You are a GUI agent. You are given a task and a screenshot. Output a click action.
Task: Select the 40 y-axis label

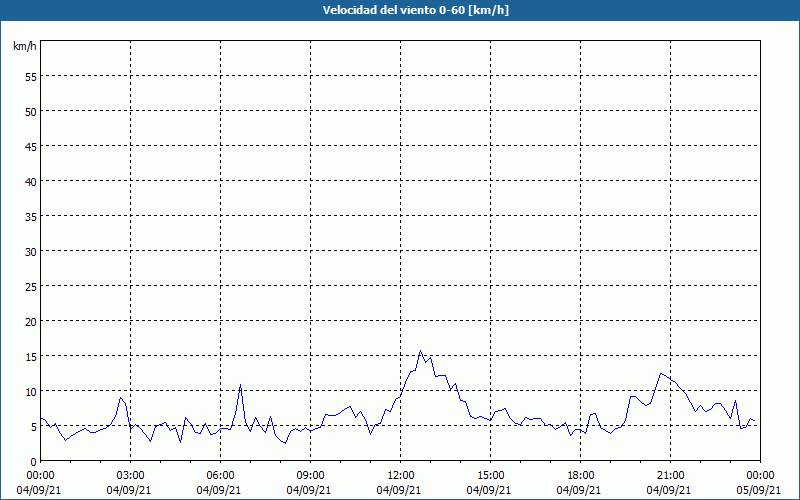tap(31, 182)
